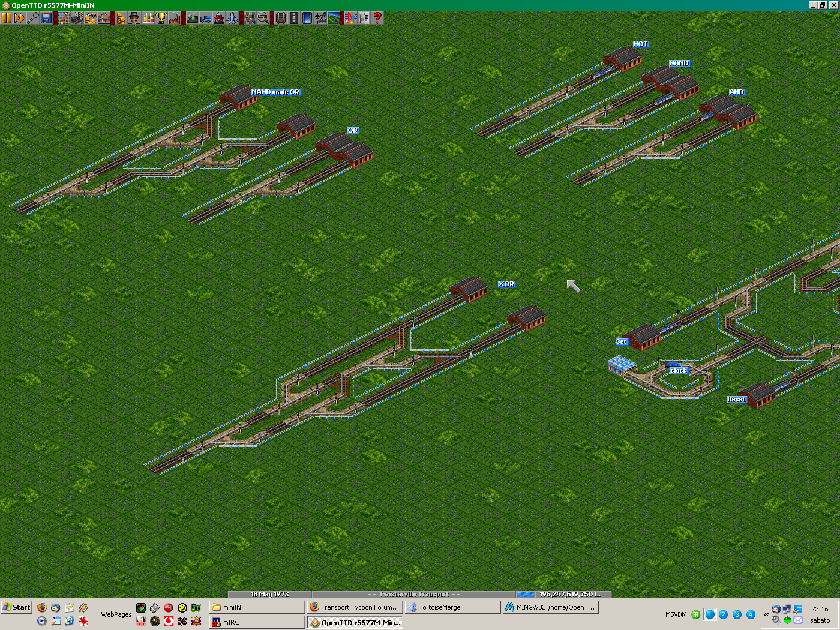Screen dimensions: 840x630
Task: Click the NAND sign near the depots
Action: (679, 63)
